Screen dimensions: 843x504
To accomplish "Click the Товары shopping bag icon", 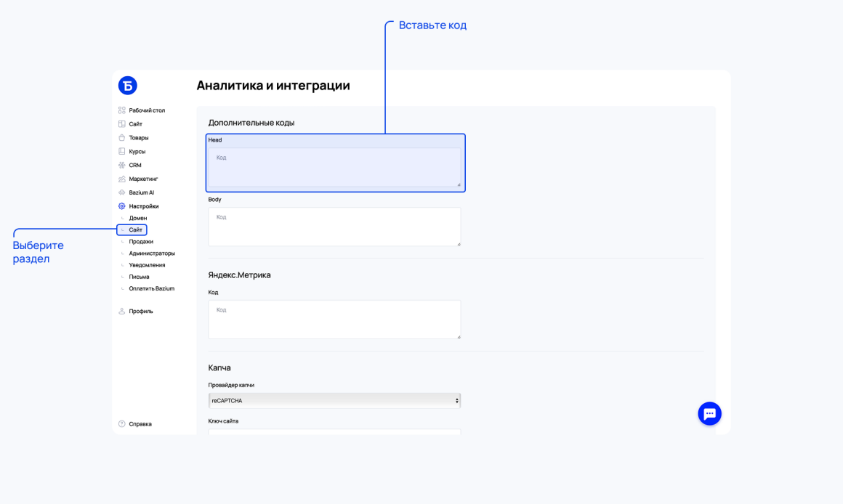I will [122, 137].
